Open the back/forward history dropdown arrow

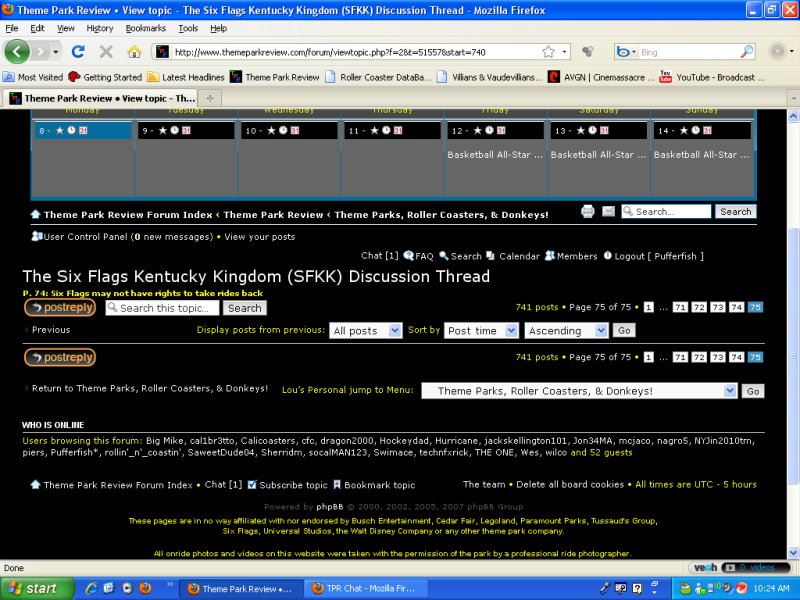(56, 52)
